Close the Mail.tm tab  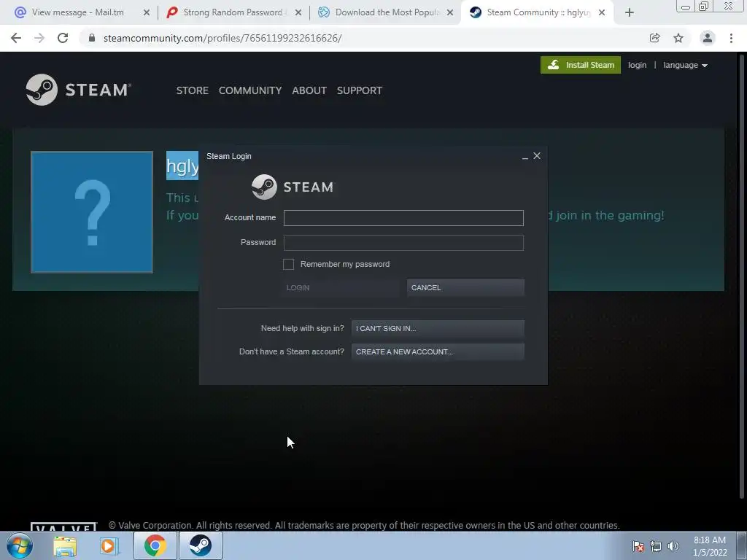(x=147, y=12)
